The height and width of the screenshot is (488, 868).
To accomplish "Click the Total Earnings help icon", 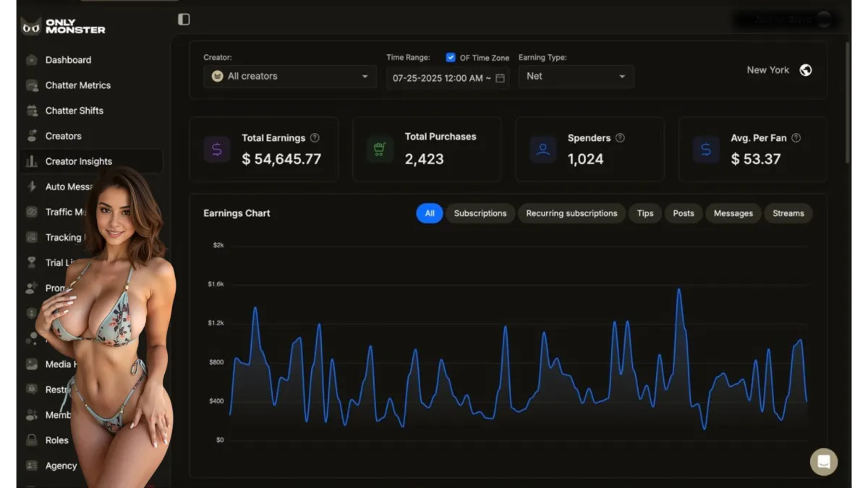I will click(x=315, y=137).
